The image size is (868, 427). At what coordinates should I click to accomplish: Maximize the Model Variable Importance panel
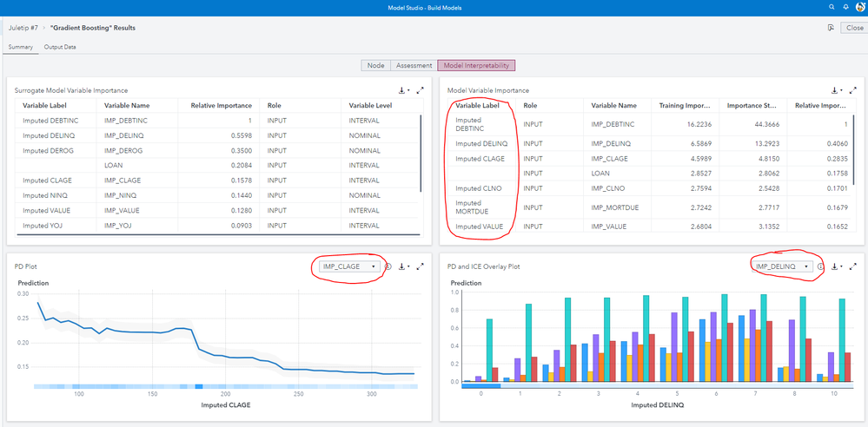coord(854,89)
